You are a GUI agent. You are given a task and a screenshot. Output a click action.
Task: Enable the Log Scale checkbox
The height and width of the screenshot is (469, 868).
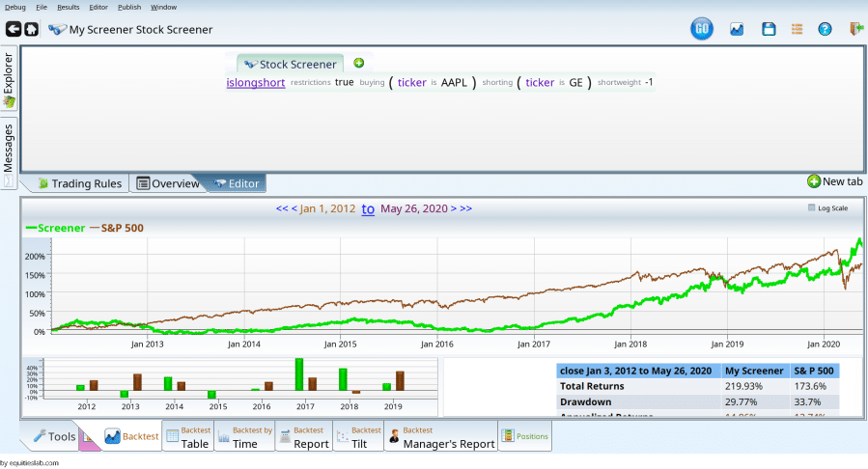pos(812,207)
